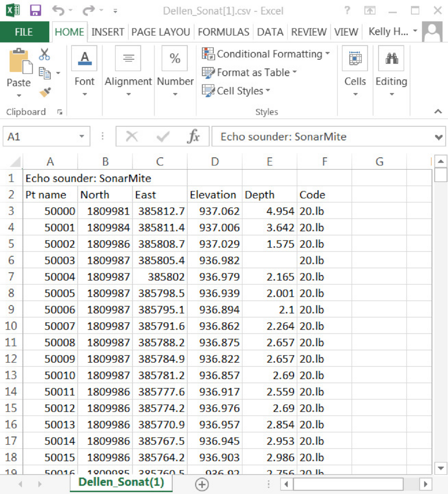Select cell containing 'Pt name'

50,195
